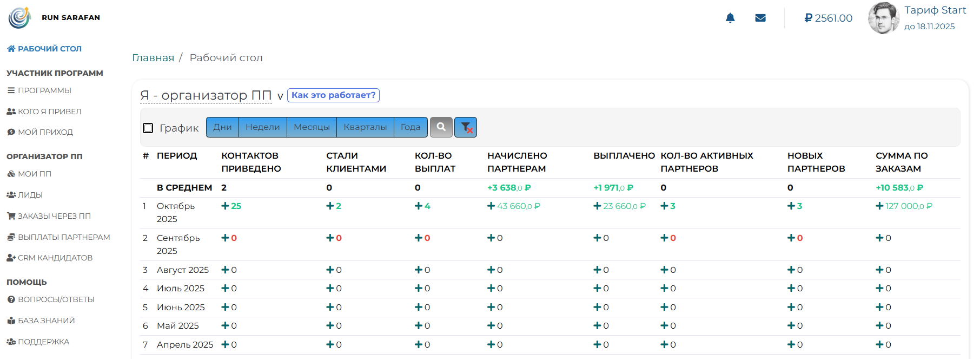Switch period grouping to Дни
This screenshot has width=980, height=359.
click(222, 127)
